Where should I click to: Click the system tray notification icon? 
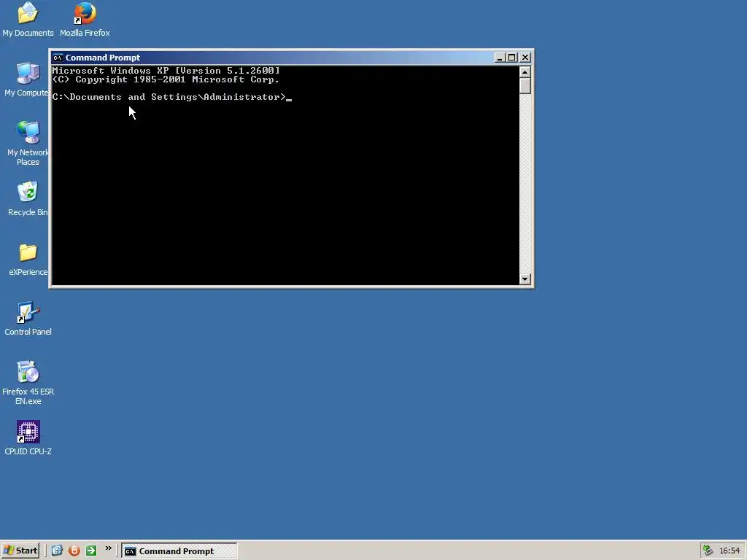pyautogui.click(x=708, y=551)
